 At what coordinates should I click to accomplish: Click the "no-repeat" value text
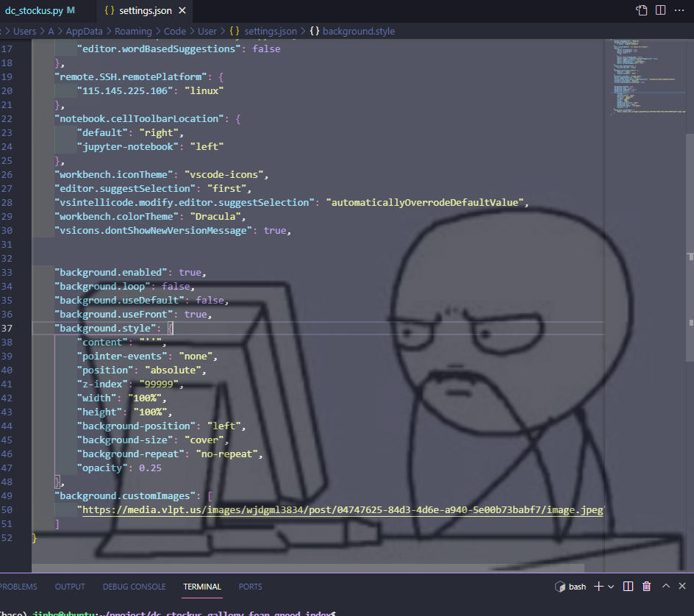pyautogui.click(x=226, y=454)
